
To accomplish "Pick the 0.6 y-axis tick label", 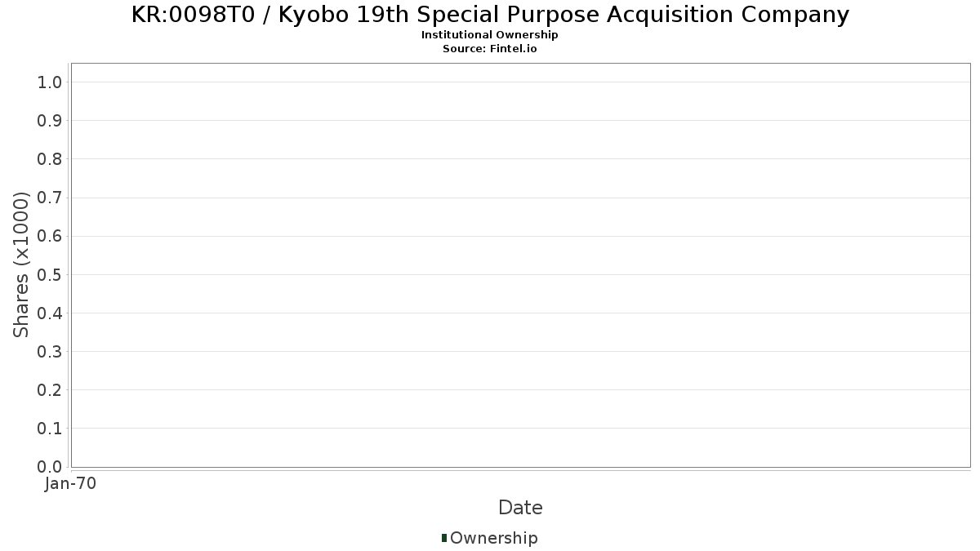I will 50,236.
